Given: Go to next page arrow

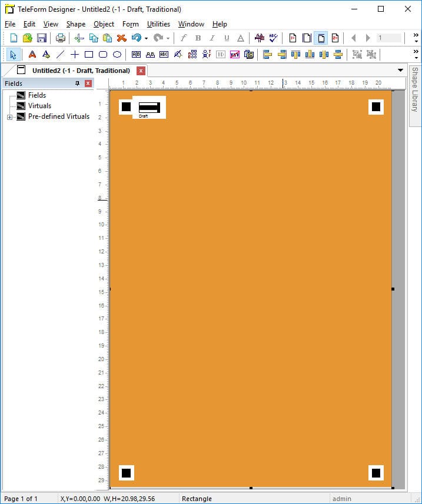Looking at the screenshot, I should coord(368,38).
